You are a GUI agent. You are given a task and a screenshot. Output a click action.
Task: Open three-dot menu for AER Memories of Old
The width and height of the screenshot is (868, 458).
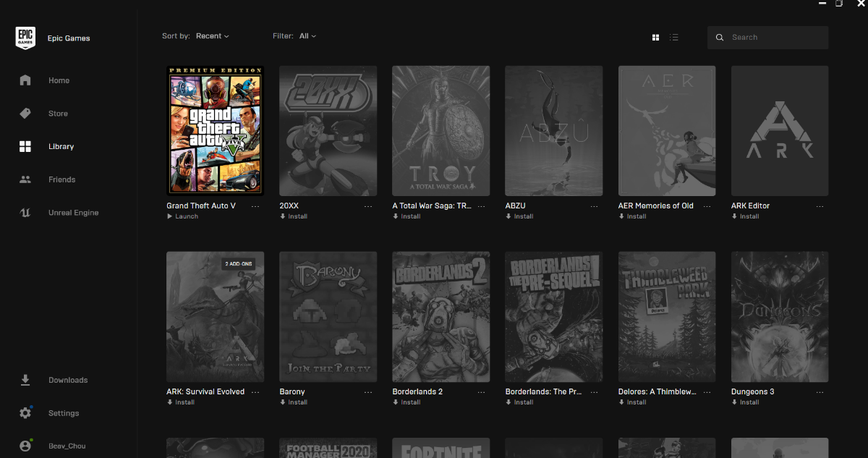(707, 206)
